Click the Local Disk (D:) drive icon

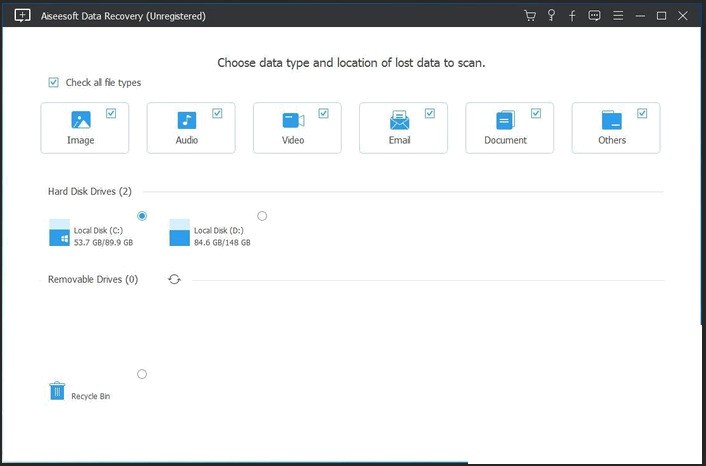179,233
